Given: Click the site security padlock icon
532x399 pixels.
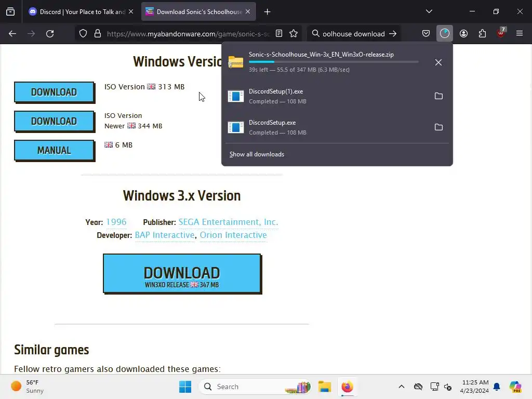Looking at the screenshot, I should (98, 34).
